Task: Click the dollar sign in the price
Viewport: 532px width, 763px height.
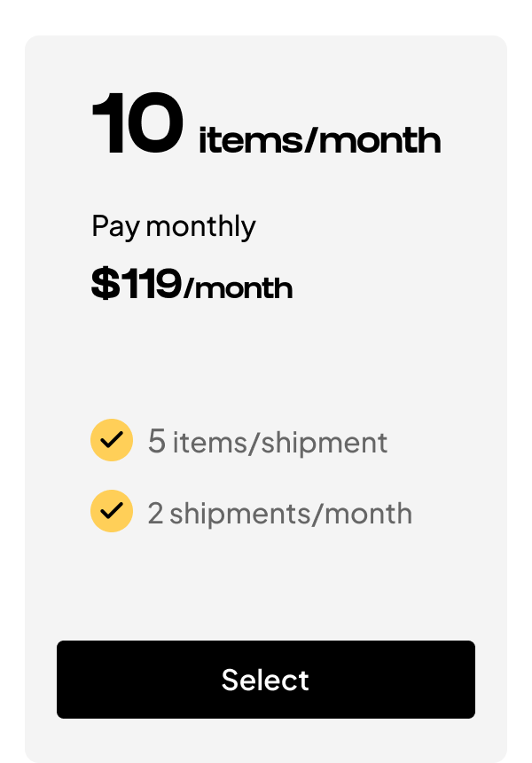Action: (105, 285)
